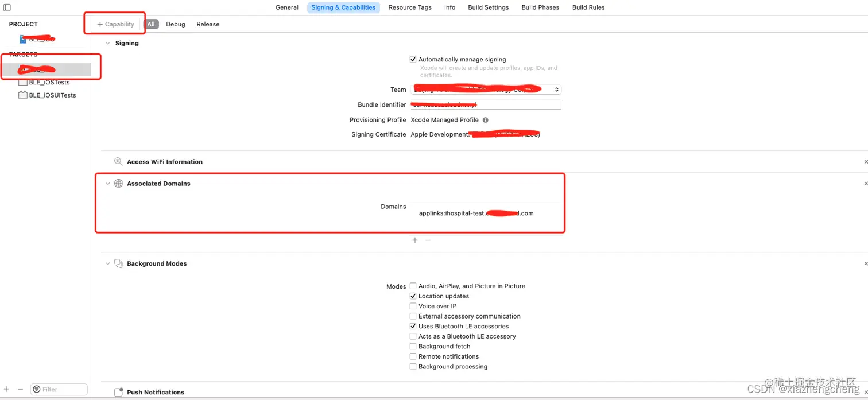
Task: Remove Access WiFi Information capability
Action: [865, 162]
